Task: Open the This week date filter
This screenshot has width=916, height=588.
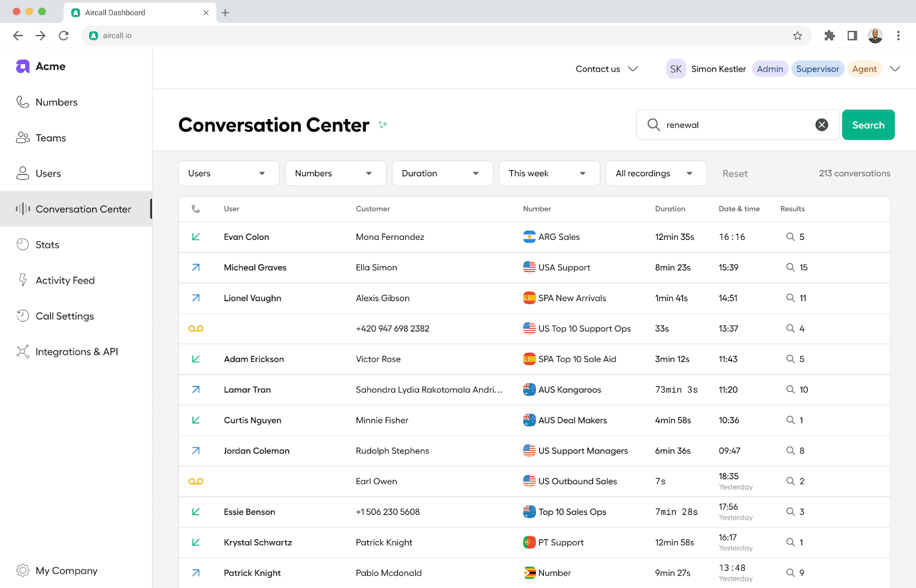Action: 548,173
